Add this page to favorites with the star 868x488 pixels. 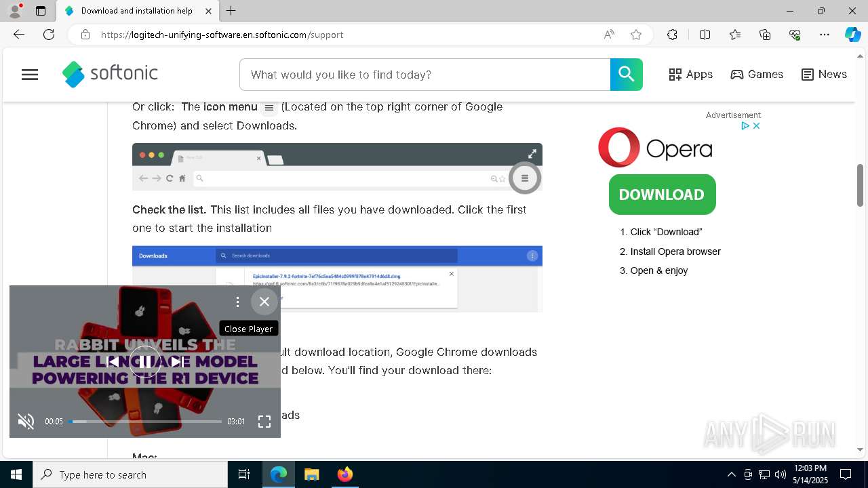pyautogui.click(x=636, y=35)
